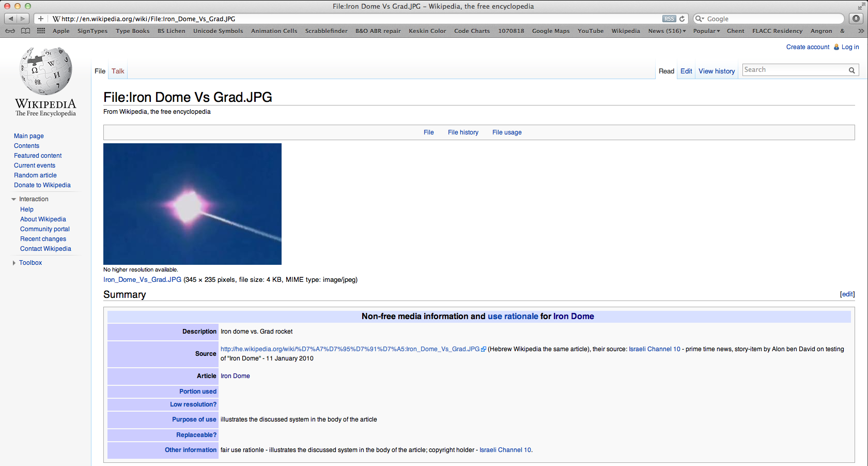
Task: Open the Downloads arrow button
Action: click(x=856, y=19)
